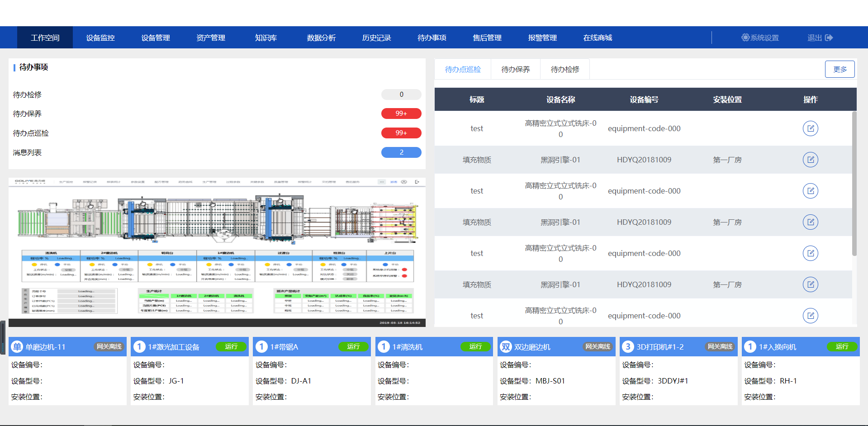Image resolution: width=868 pixels, height=426 pixels.
Task: Click edit icon in second 填充物质 row
Action: pos(811,222)
